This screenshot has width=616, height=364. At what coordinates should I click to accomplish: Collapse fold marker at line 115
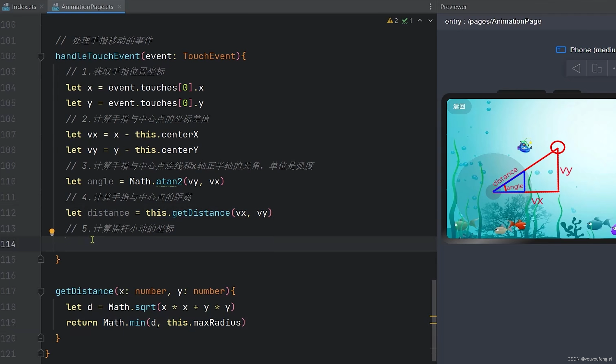pos(41,259)
